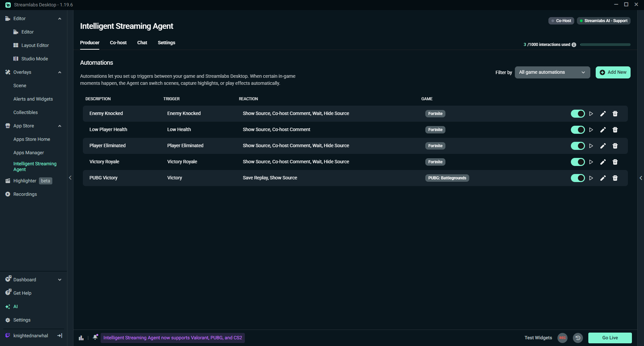Start recording with the REC button
The height and width of the screenshot is (346, 644).
click(x=562, y=338)
